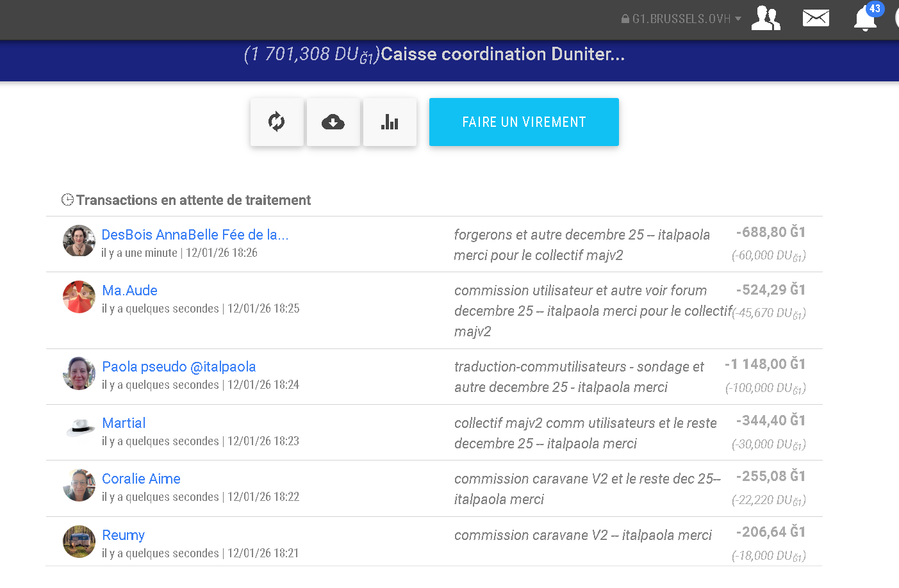The height and width of the screenshot is (588, 899).
Task: Open Ma.Aude's profile link
Action: pos(129,290)
